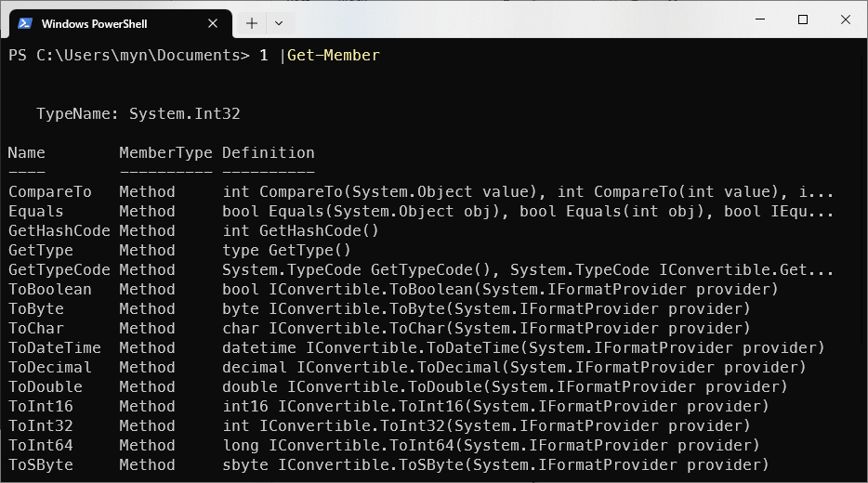The height and width of the screenshot is (483, 868).
Task: Click the int16 IConvertible.ToInt16 definition
Action: [x=495, y=407]
